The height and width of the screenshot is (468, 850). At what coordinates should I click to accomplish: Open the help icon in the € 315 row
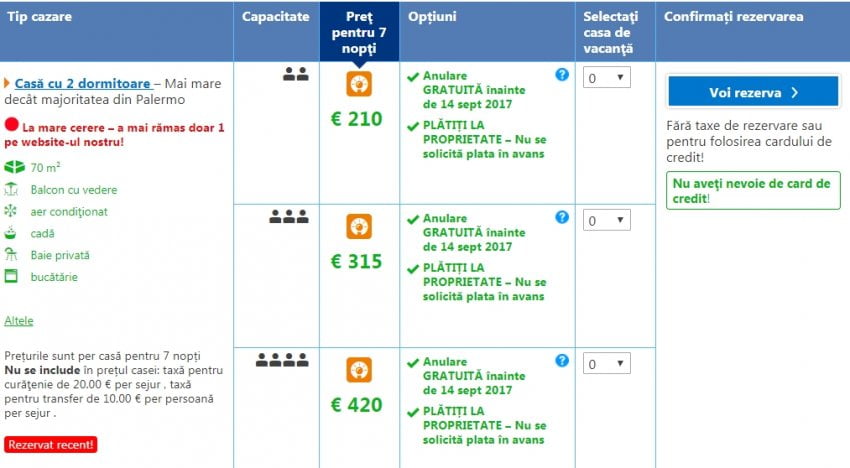coord(562,217)
